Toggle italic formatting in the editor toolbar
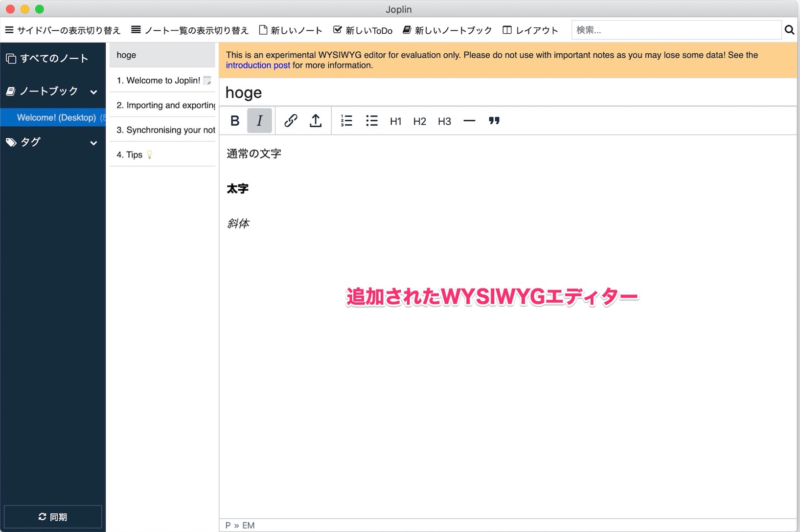Image resolution: width=800 pixels, height=532 pixels. tap(259, 121)
